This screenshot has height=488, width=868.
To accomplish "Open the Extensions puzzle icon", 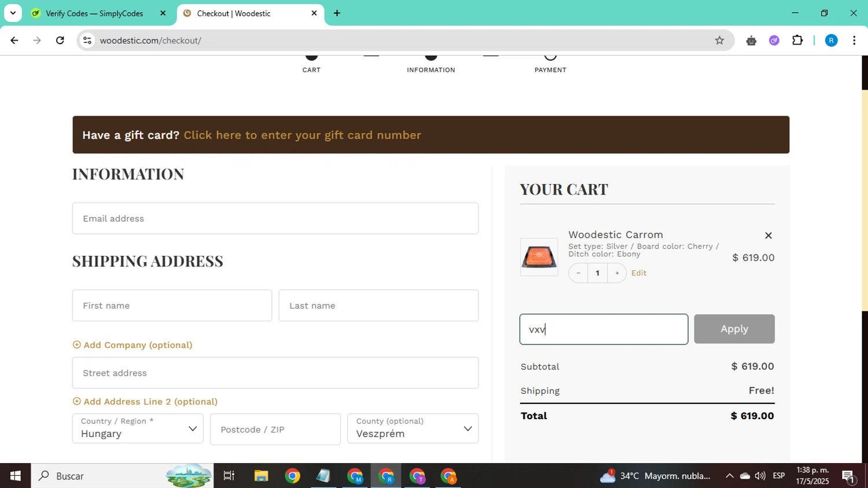I will pos(797,41).
